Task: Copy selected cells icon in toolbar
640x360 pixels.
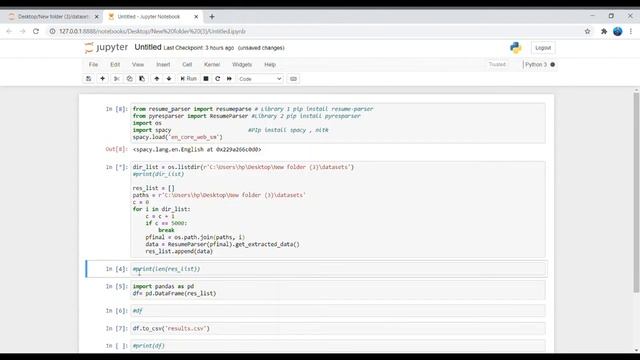Action: [x=129, y=79]
